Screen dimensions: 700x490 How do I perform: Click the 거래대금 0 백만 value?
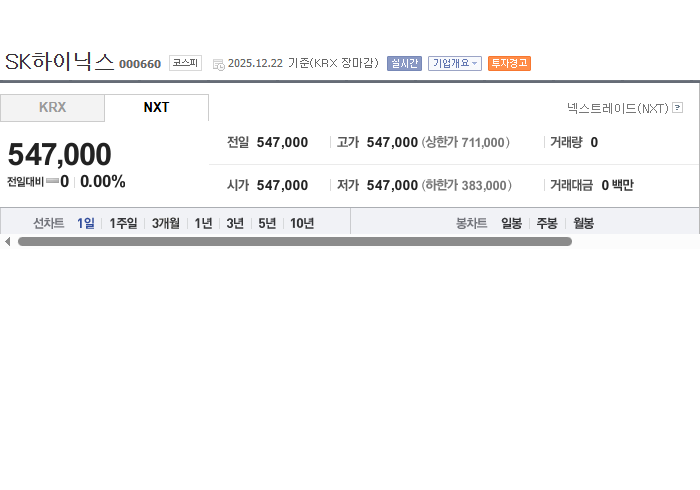click(x=617, y=185)
